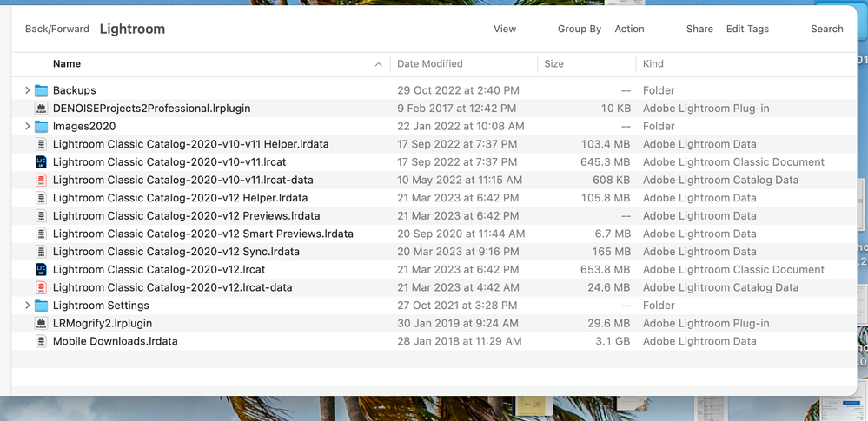Click the LRMogrify2 plug-in file icon
Screen dimensions: 868x421
pyautogui.click(x=41, y=323)
